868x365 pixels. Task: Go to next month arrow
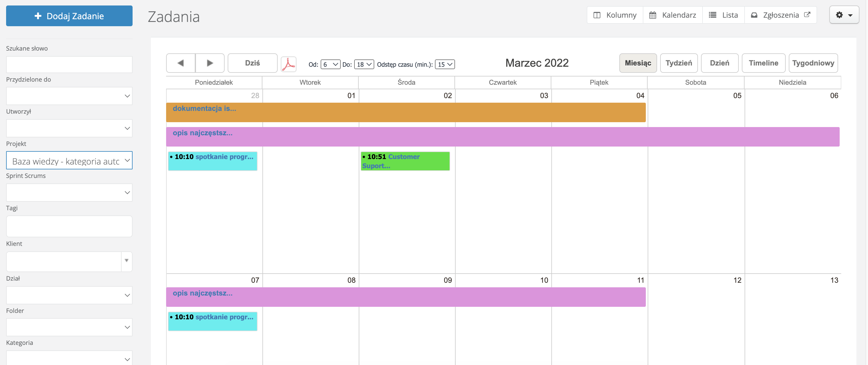210,63
